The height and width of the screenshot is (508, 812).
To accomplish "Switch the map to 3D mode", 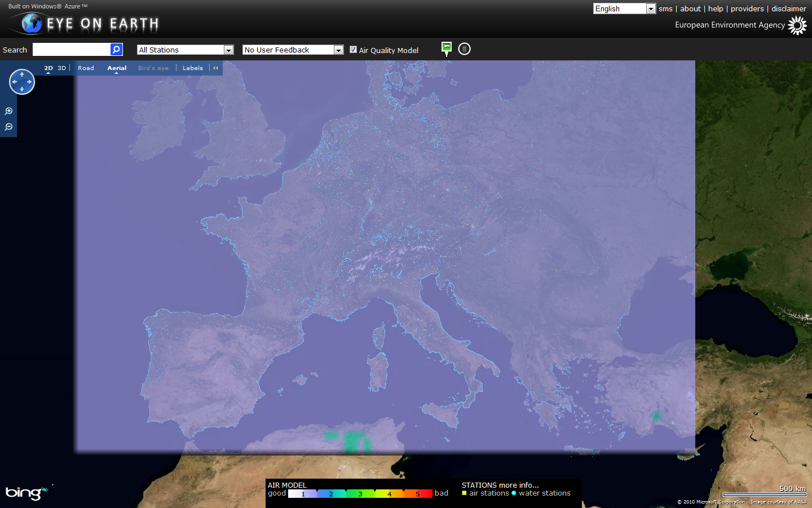I will click(x=61, y=68).
